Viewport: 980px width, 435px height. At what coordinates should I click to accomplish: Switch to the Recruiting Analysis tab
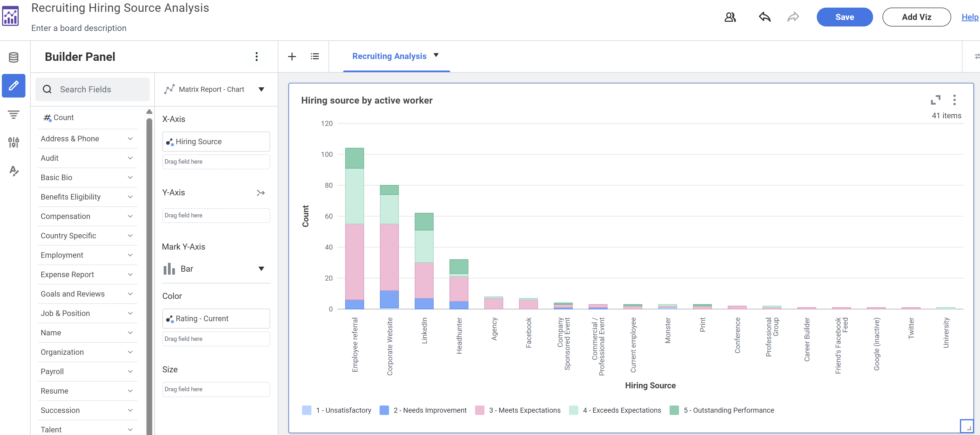click(x=389, y=56)
